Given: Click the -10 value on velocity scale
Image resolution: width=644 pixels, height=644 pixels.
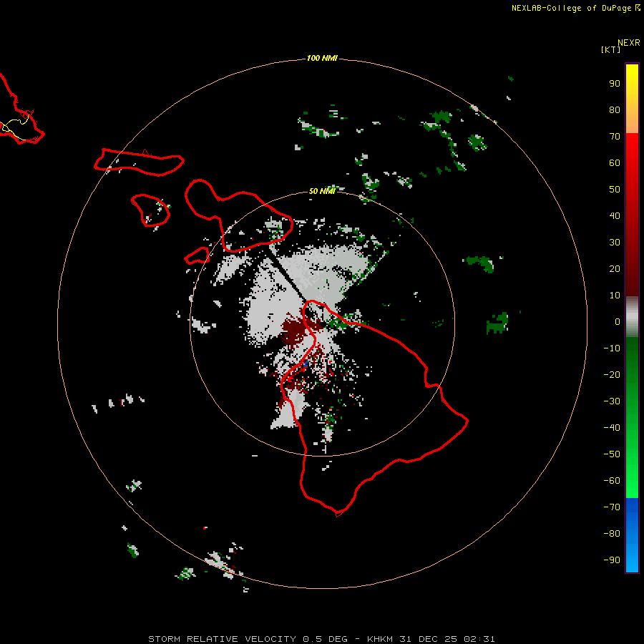Looking at the screenshot, I should 612,348.
